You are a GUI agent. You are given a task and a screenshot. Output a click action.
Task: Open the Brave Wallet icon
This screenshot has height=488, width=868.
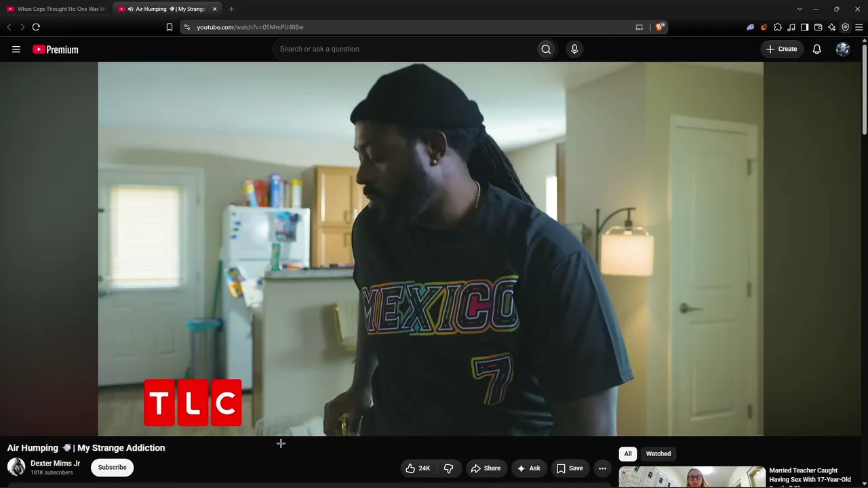coord(818,27)
